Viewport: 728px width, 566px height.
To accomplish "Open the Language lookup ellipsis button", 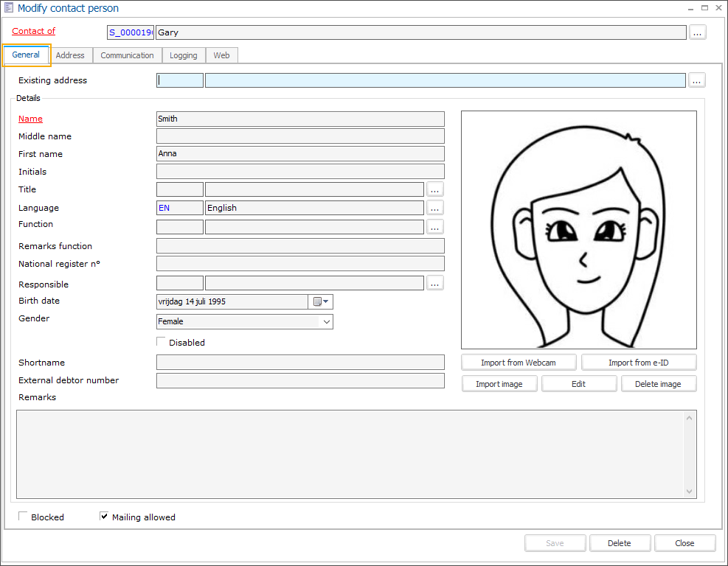I will pos(435,208).
